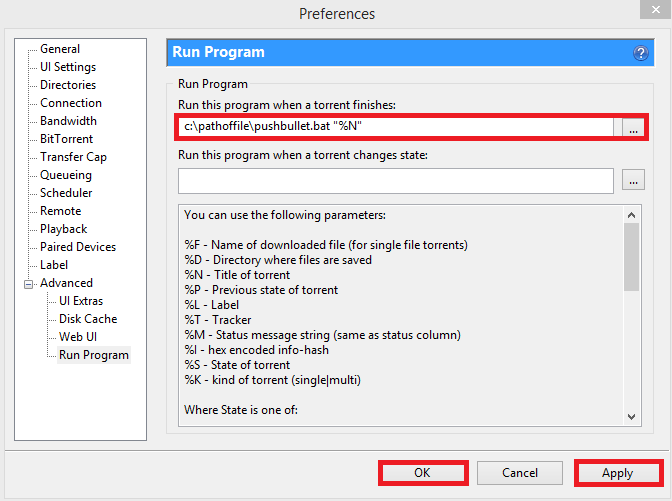Click Cancel to discard changes
The image size is (672, 501).
pos(520,473)
